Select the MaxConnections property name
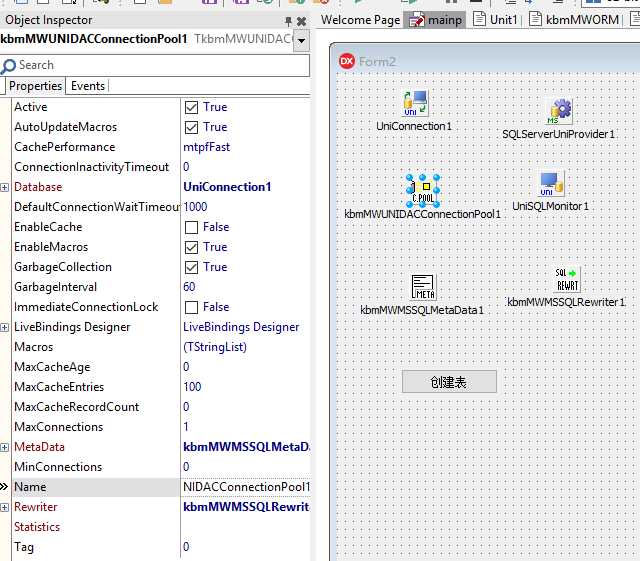 click(58, 427)
